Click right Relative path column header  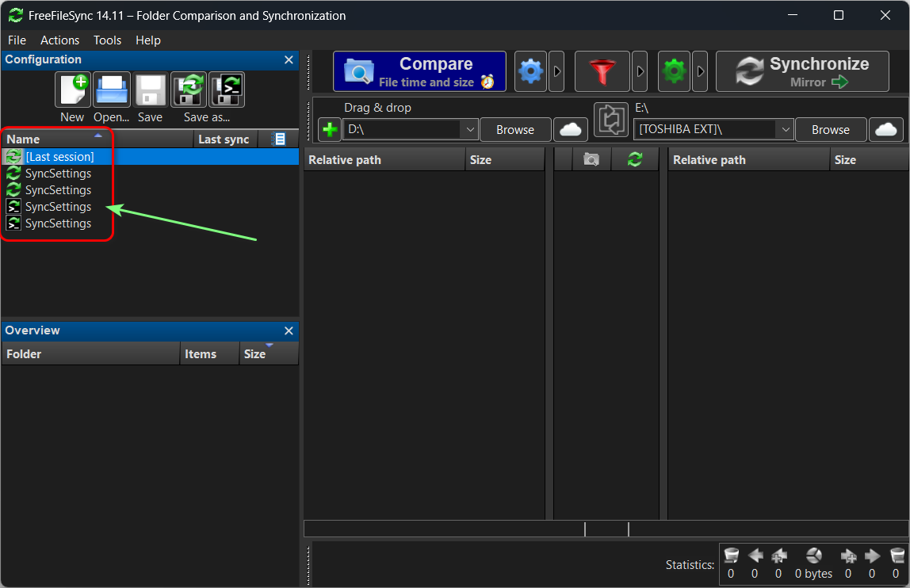pos(748,159)
